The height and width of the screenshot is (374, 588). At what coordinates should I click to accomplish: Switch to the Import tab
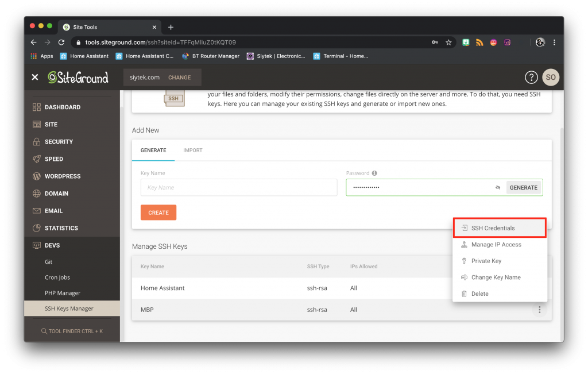pos(193,151)
